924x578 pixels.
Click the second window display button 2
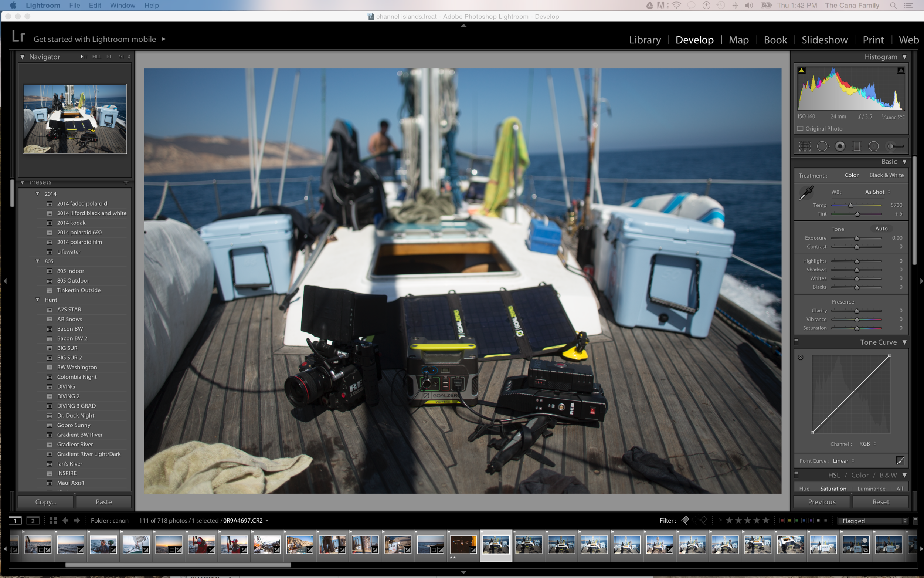(33, 520)
